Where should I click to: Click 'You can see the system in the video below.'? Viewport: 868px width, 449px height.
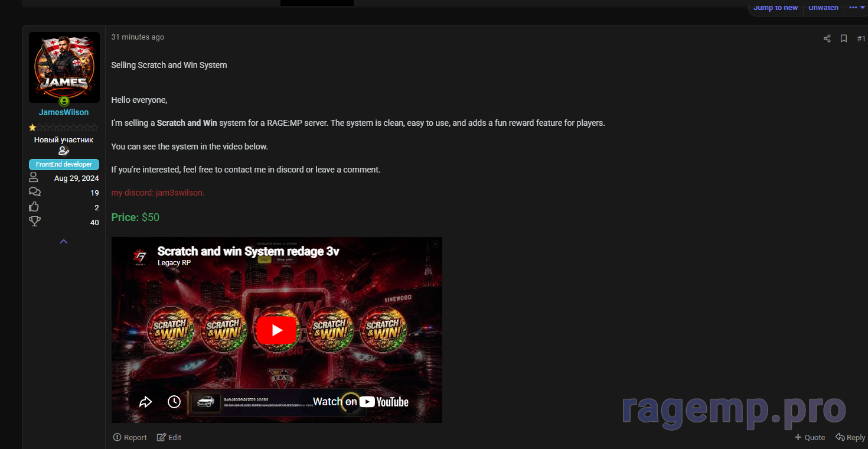190,147
